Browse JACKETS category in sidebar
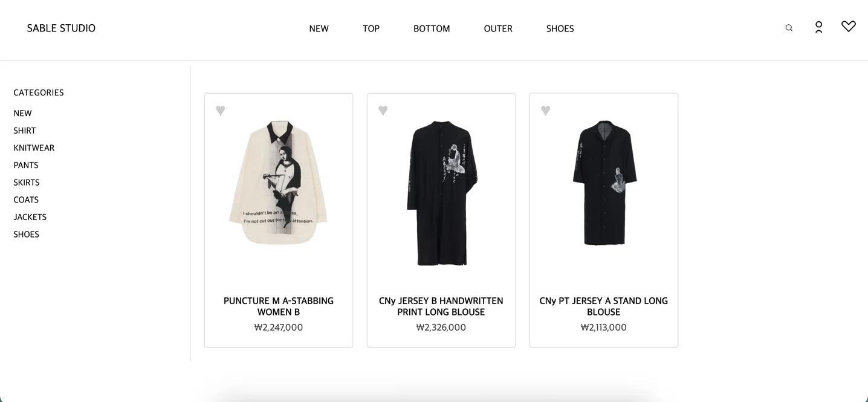Image resolution: width=868 pixels, height=402 pixels. point(30,217)
